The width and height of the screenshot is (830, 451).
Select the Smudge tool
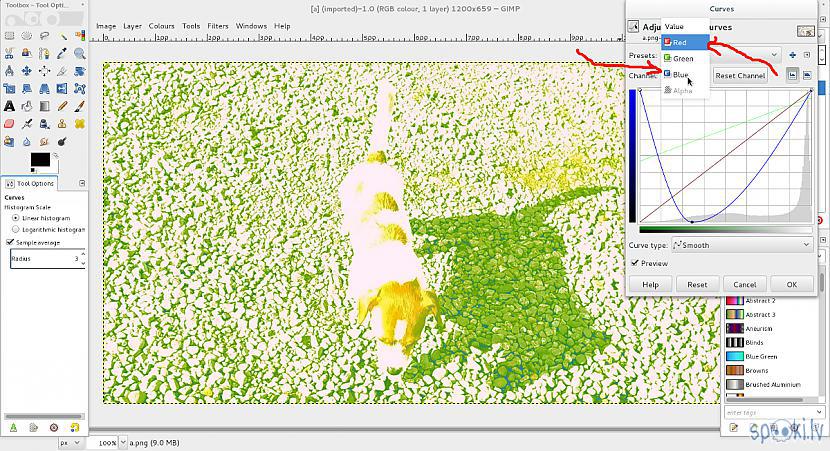click(x=44, y=141)
